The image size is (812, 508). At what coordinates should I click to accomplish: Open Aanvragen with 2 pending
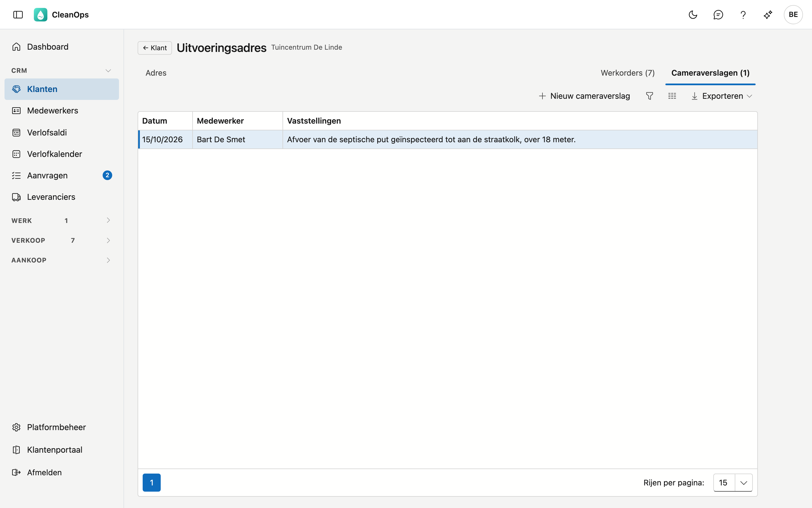coord(62,175)
